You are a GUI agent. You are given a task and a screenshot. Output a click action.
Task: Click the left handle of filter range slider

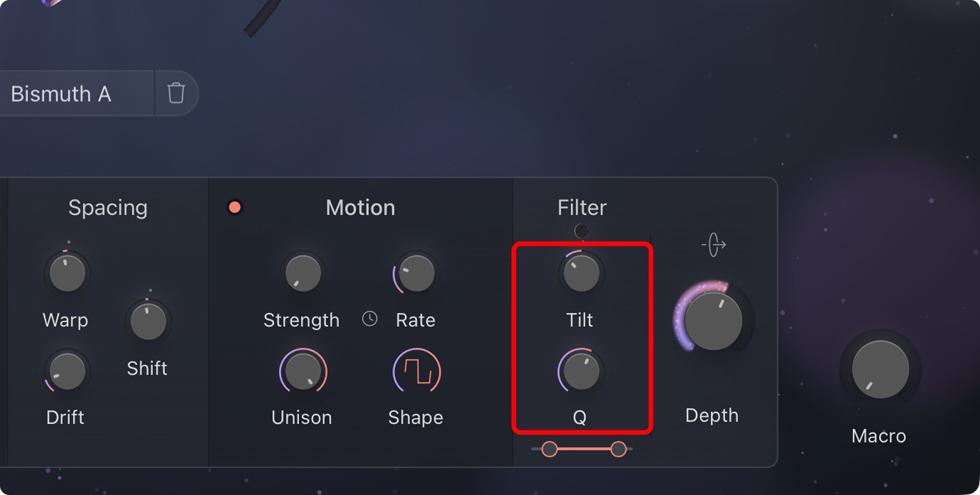550,449
